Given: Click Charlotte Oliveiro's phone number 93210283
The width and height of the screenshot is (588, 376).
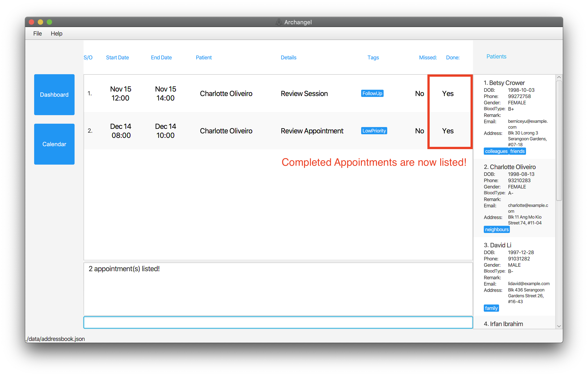Looking at the screenshot, I should [519, 180].
